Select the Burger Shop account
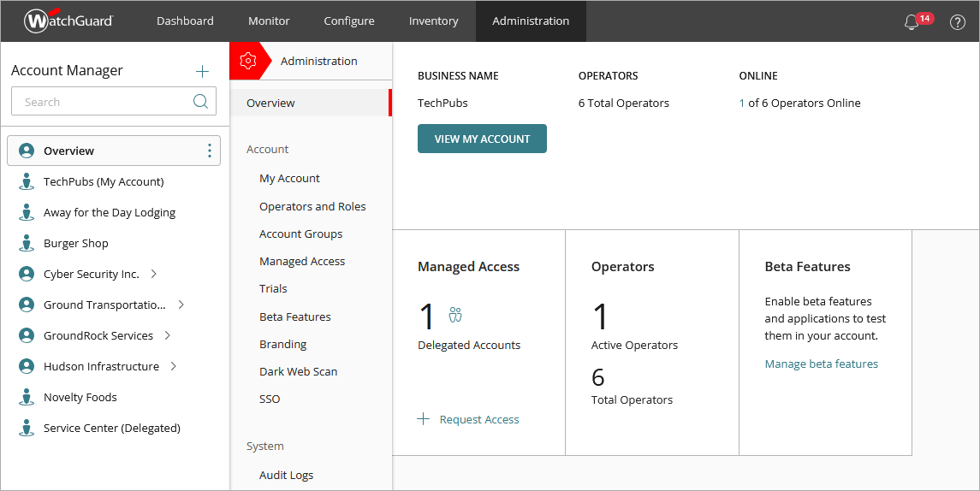Viewport: 980px width, 491px height. pyautogui.click(x=75, y=244)
